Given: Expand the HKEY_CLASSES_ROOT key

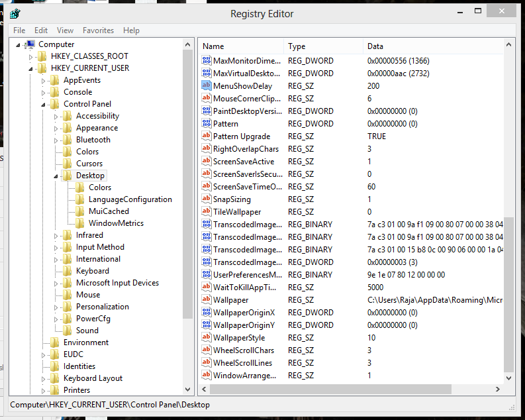Looking at the screenshot, I should pos(30,56).
